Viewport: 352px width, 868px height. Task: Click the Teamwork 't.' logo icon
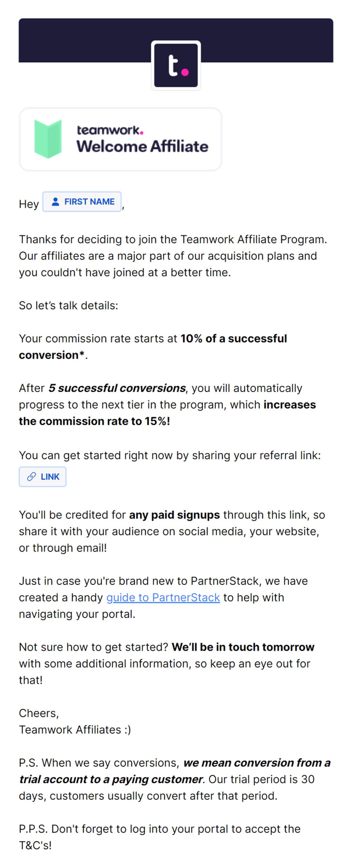pos(176,65)
